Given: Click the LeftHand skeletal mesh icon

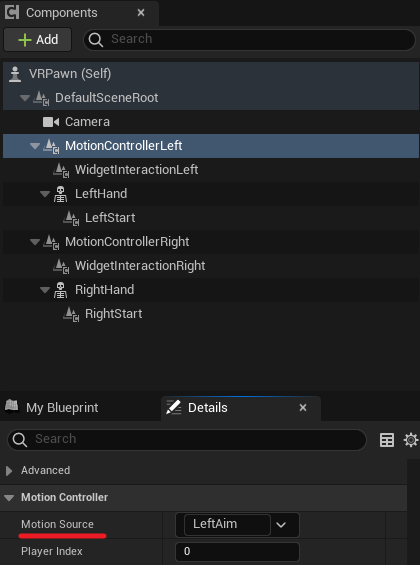Looking at the screenshot, I should [61, 194].
